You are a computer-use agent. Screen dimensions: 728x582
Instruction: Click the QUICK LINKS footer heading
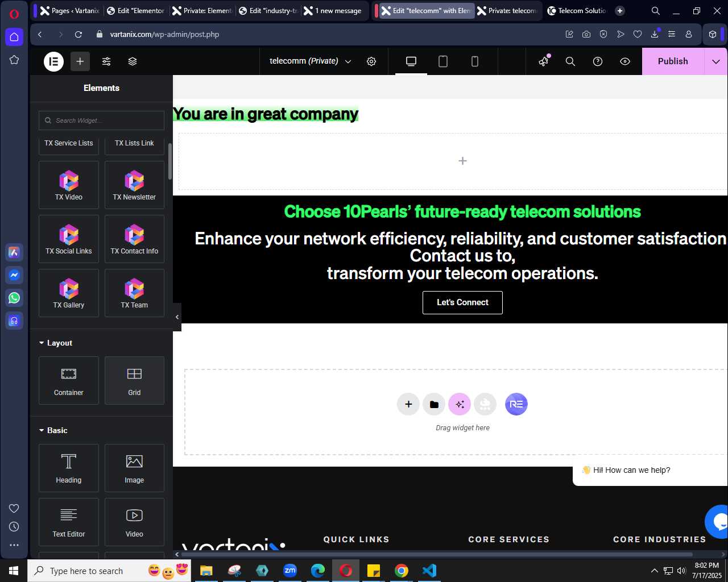click(356, 539)
